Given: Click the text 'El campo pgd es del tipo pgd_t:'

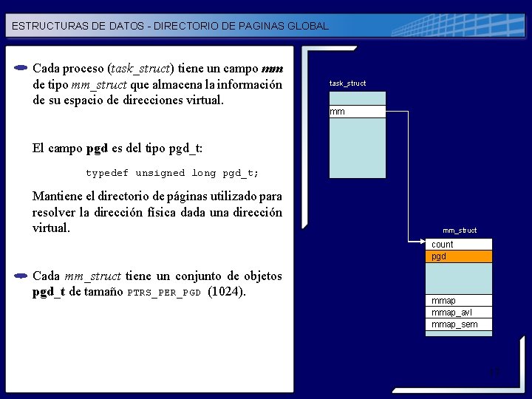Looking at the screenshot, I should [117, 149].
